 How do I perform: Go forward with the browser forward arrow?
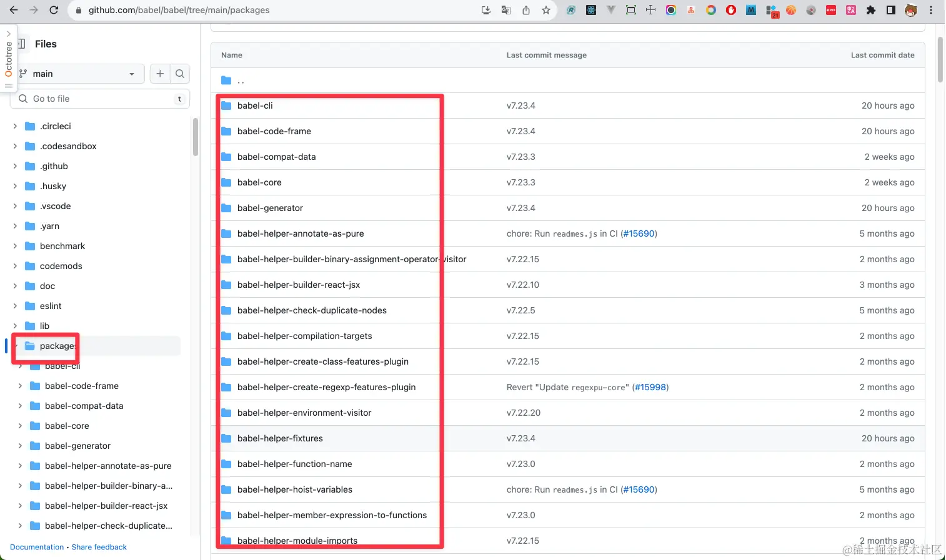coord(34,10)
